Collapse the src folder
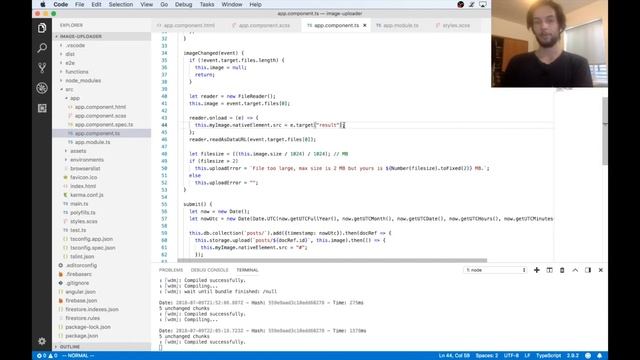640x360 pixels. tap(101, 89)
